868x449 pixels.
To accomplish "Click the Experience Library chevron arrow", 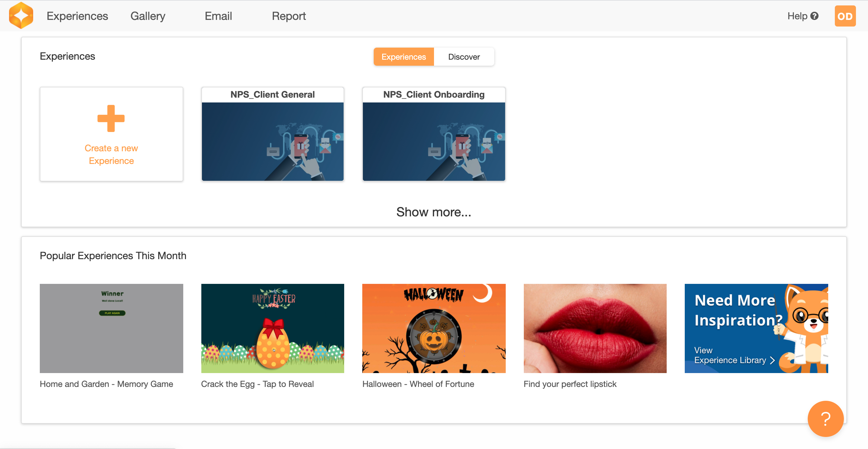I will 773,360.
